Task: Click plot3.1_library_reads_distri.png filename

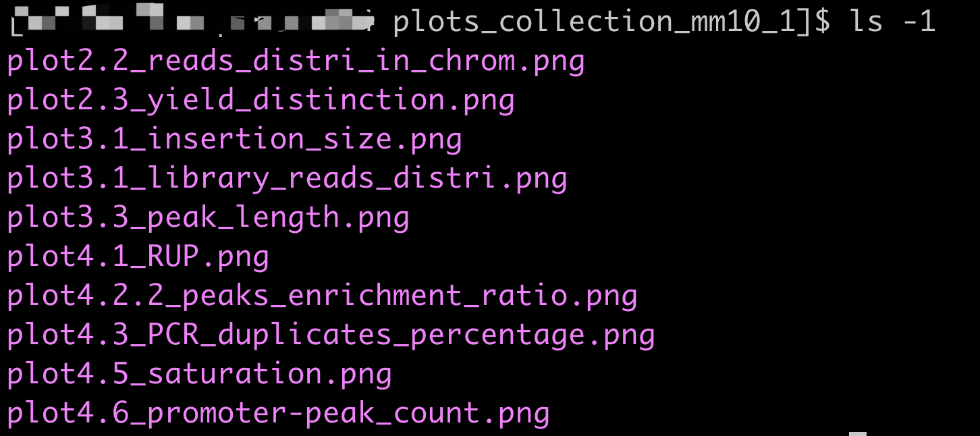Action: point(287,178)
